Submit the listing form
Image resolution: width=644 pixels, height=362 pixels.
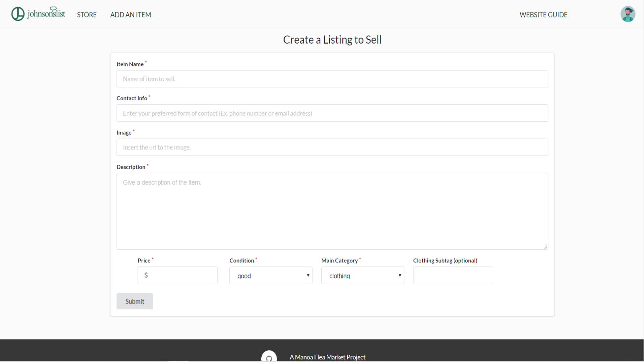click(x=135, y=301)
